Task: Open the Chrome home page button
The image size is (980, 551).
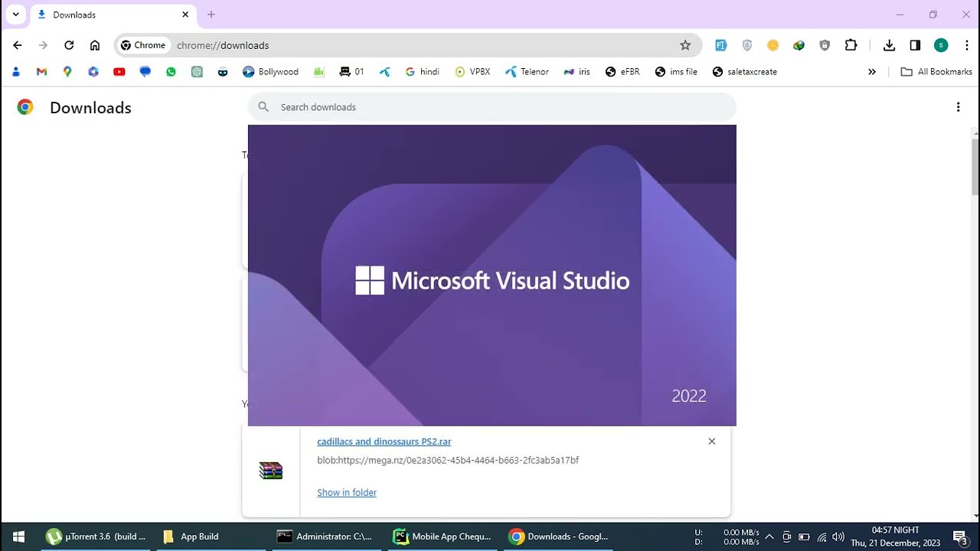Action: (x=95, y=45)
